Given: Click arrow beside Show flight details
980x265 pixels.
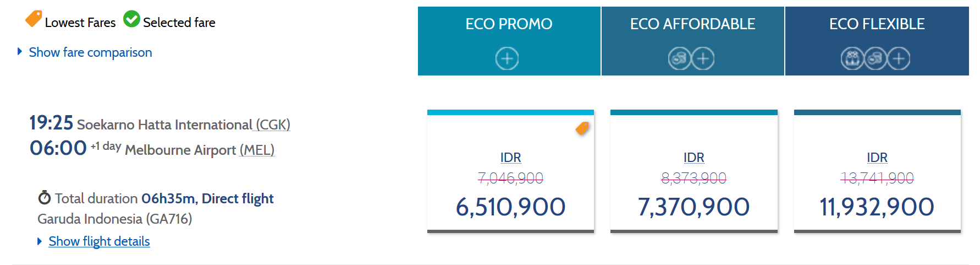Looking at the screenshot, I should [40, 241].
